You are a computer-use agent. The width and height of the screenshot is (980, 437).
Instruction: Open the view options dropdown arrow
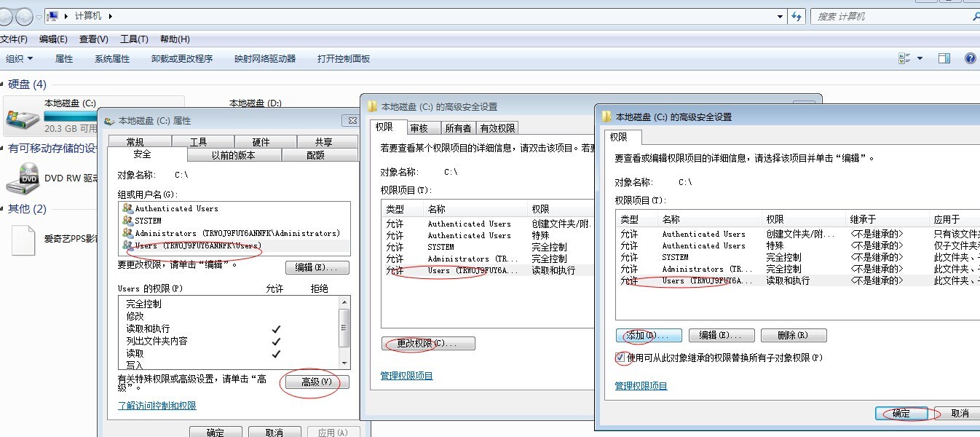(920, 58)
